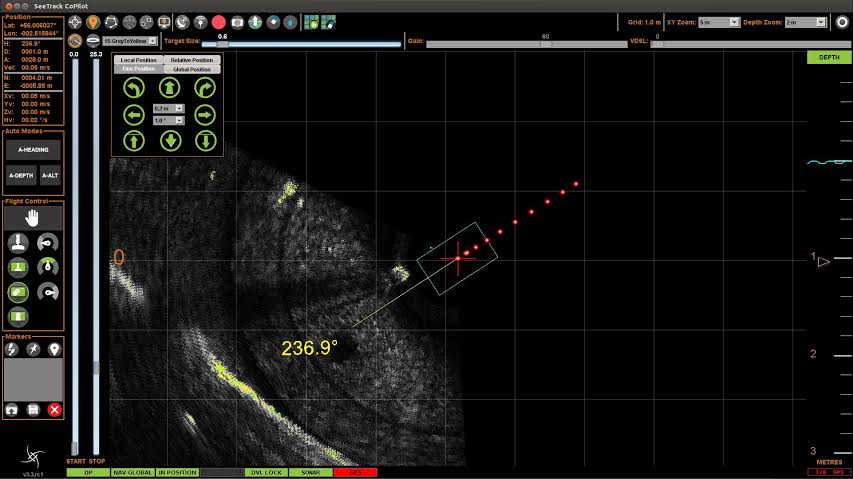The width and height of the screenshot is (853, 479).
Task: Click the move right arrow in position pad
Action: coord(205,115)
